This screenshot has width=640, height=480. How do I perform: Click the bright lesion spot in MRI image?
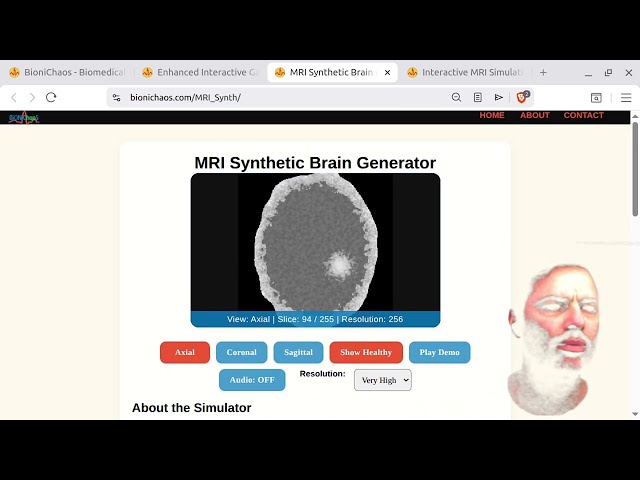click(340, 264)
